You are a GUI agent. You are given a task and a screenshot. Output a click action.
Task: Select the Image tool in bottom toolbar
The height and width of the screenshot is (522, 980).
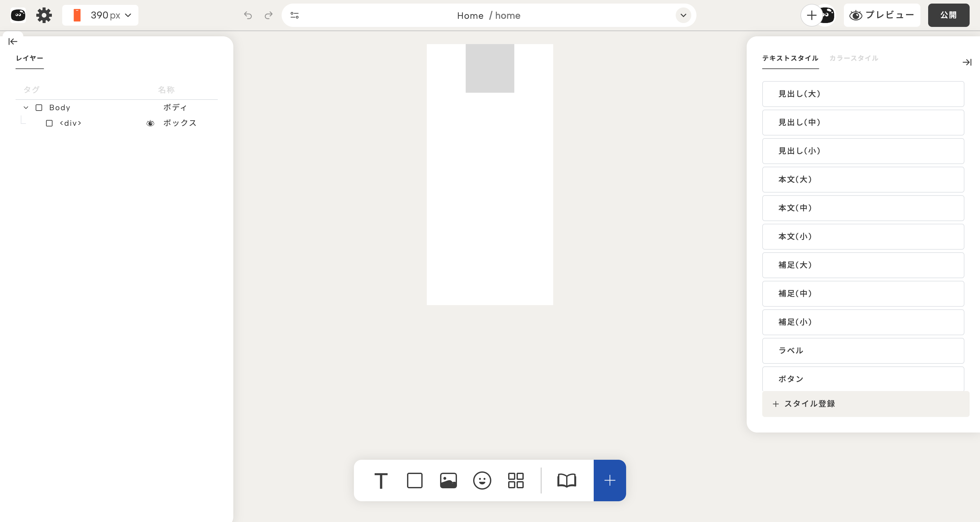(448, 480)
